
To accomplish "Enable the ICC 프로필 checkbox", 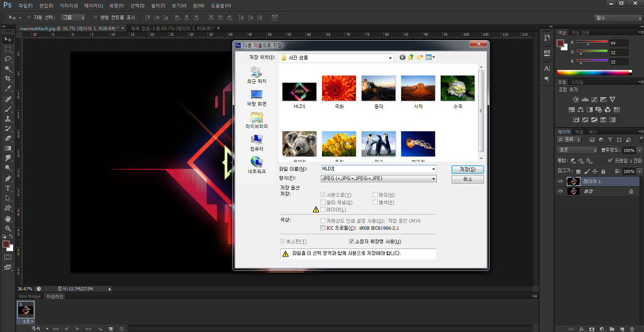I will (323, 228).
